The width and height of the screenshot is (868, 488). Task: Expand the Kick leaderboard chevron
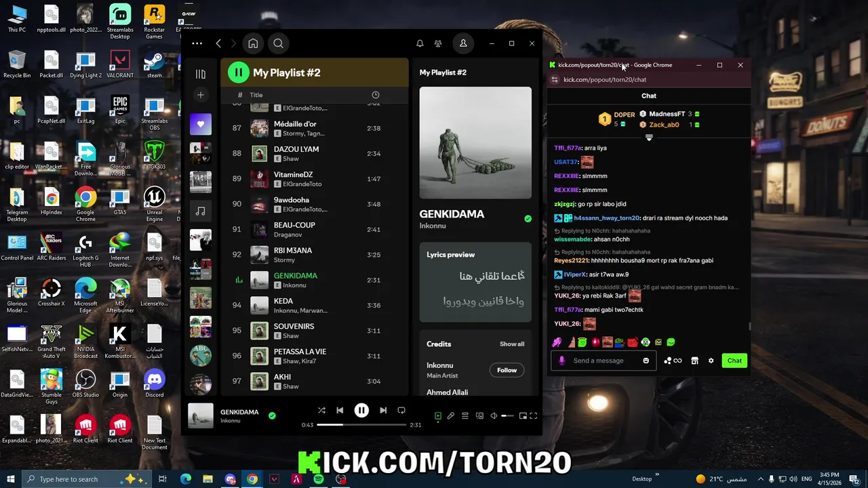tap(649, 138)
